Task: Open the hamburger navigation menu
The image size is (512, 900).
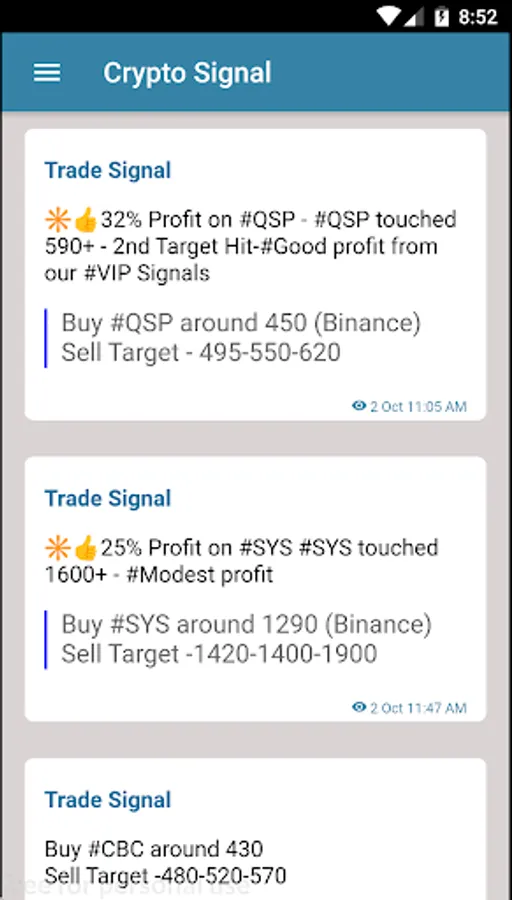Action: coord(47,73)
